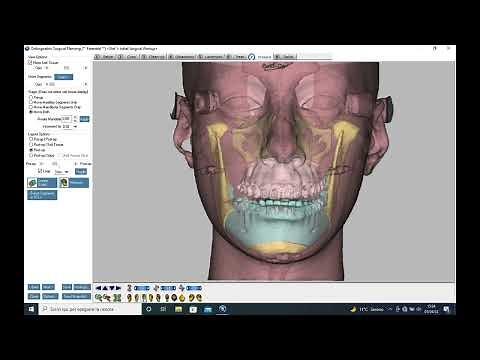Choose the first head orientation view icon
The height and width of the screenshot is (360, 480).
point(129,298)
